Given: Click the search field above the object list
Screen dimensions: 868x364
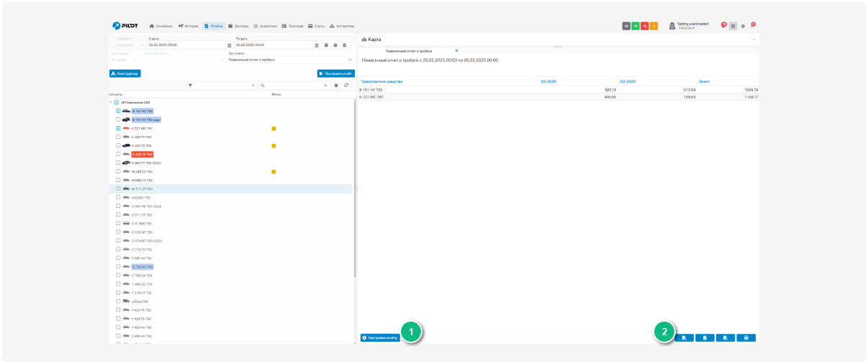Looking at the screenshot, I should click(292, 86).
